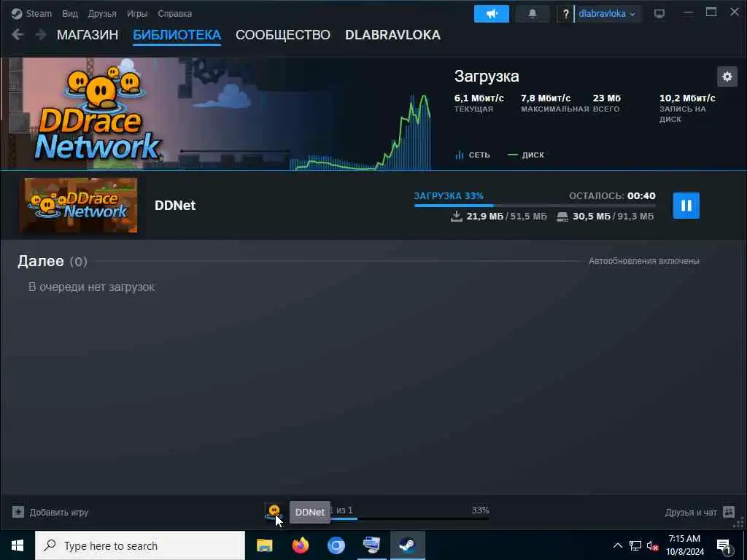747x560 pixels.
Task: Open Друзья и чат
Action: click(690, 513)
